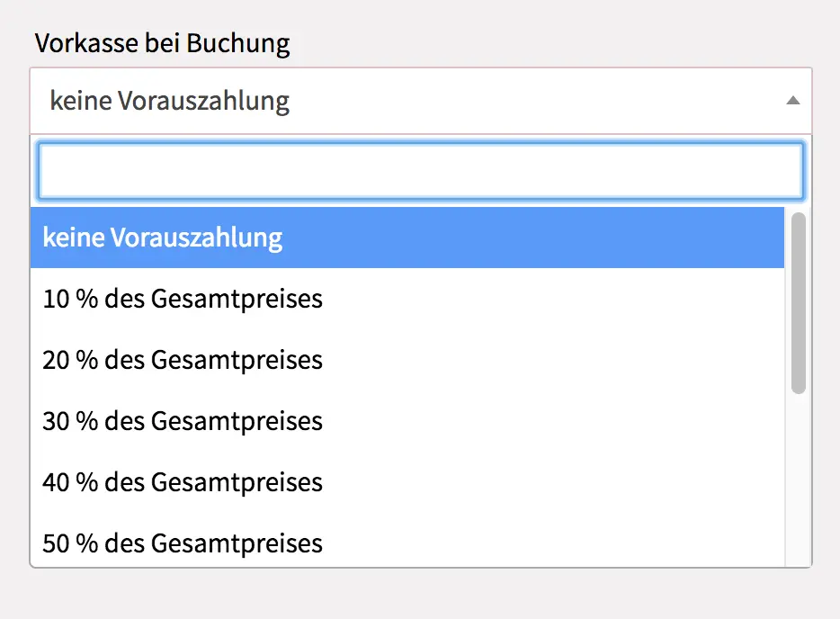840x619 pixels.
Task: Click the currently selected value keine Vorauszahlung
Action: [x=170, y=101]
